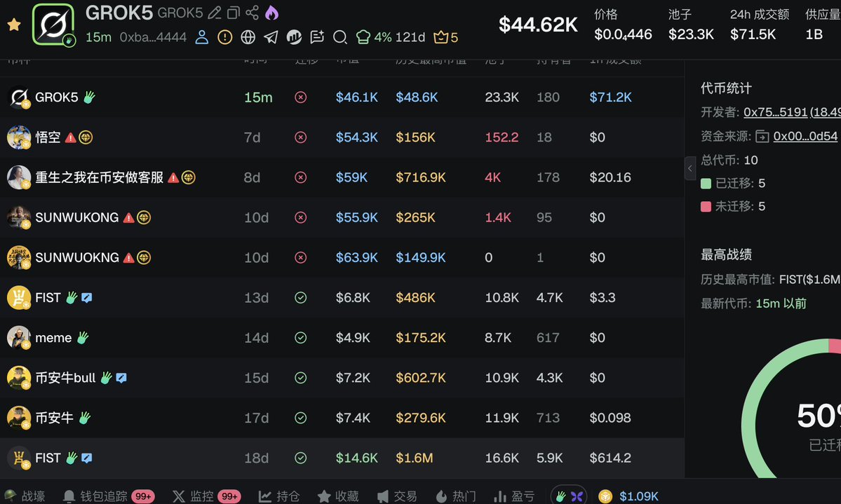The height and width of the screenshot is (504, 841).
Task: Click the gold coin badge beside SUNWUKONG
Action: [144, 217]
